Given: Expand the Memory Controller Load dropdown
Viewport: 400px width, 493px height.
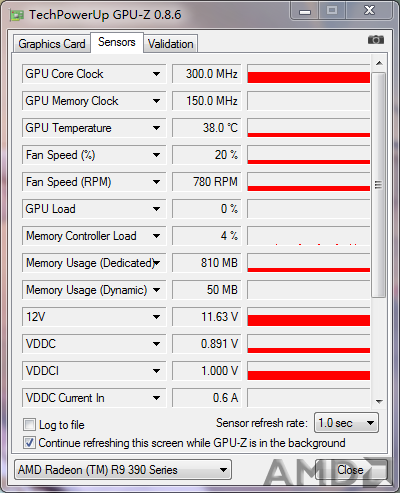Looking at the screenshot, I should pos(156,236).
